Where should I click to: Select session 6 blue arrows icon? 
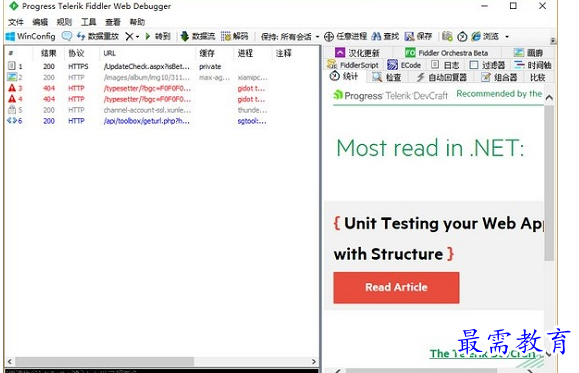pos(12,120)
